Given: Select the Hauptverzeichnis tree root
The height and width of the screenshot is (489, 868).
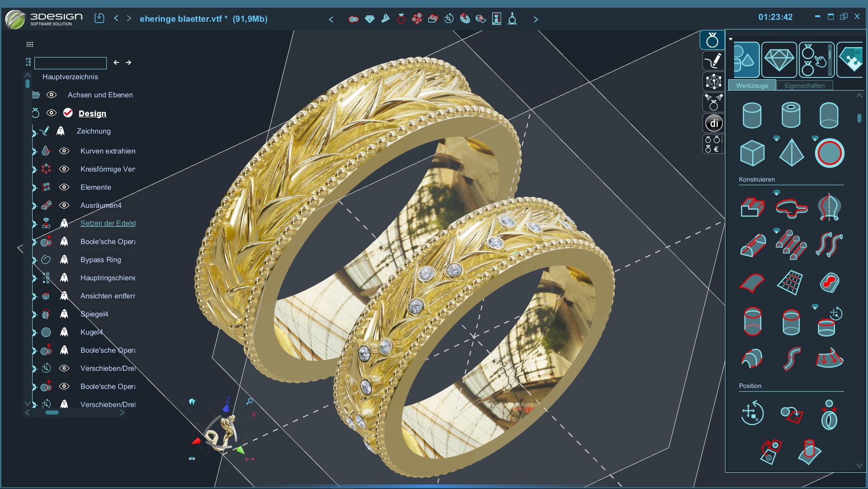Looking at the screenshot, I should tap(70, 77).
